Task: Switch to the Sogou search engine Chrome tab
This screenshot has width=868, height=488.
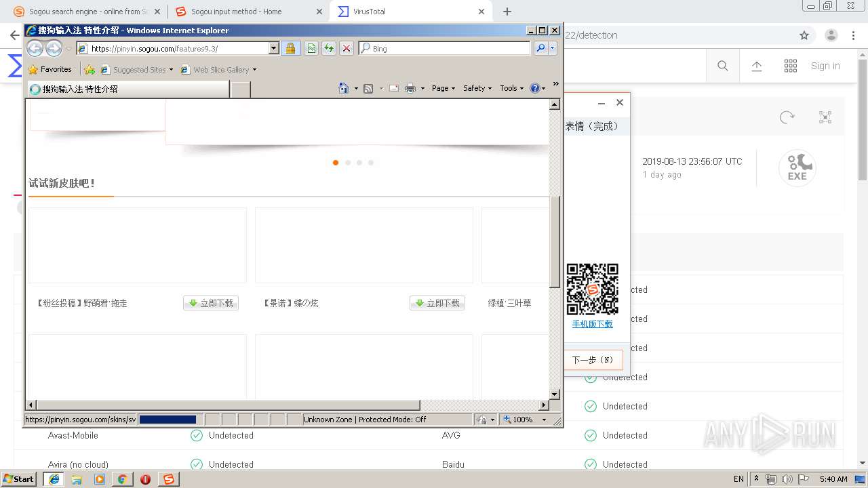Action: click(x=88, y=12)
